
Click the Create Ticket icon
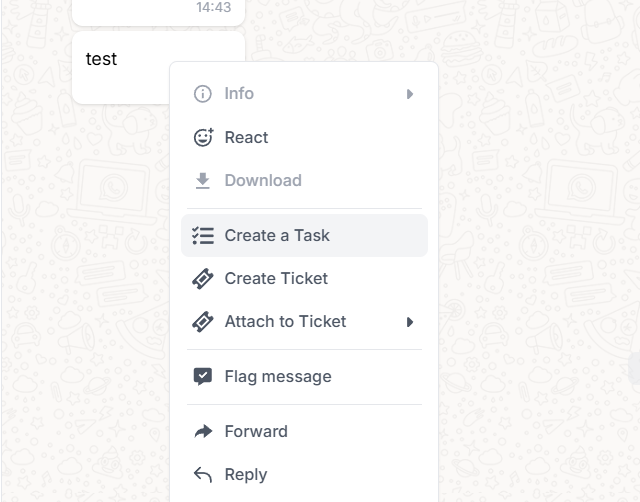pyautogui.click(x=203, y=279)
